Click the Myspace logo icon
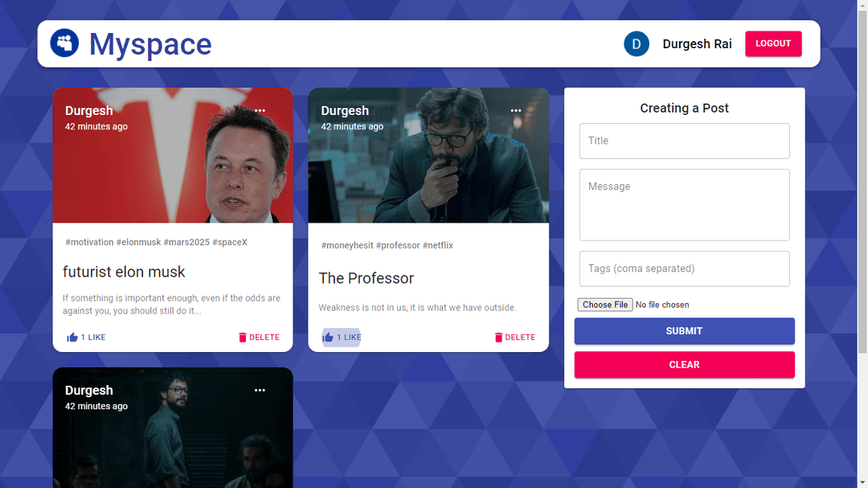Viewport: 868px width, 488px height. tap(64, 43)
